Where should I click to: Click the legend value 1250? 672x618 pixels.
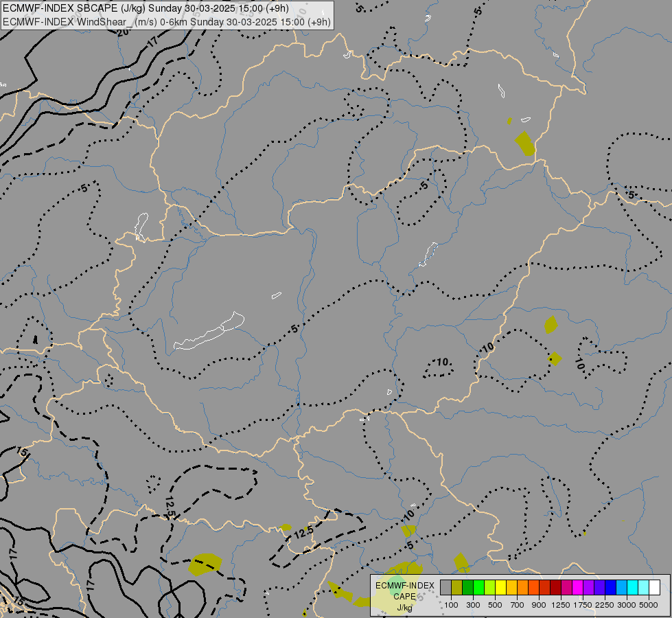[561, 605]
